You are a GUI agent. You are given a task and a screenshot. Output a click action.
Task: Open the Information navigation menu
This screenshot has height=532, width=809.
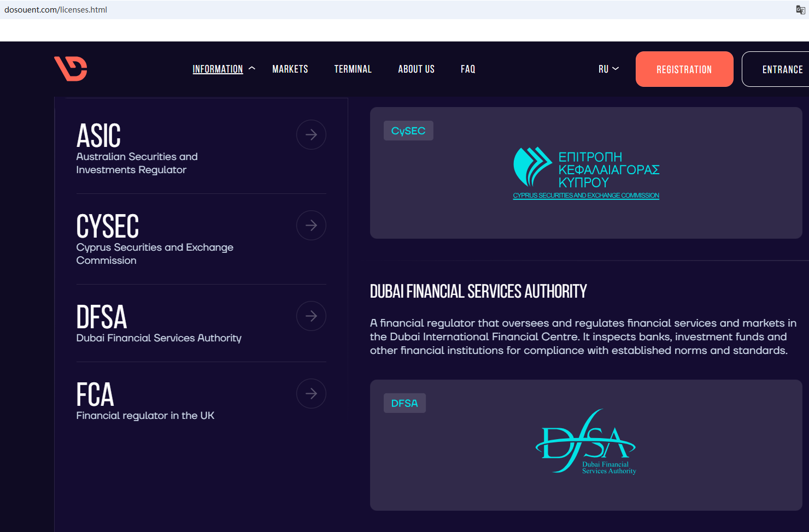(218, 69)
